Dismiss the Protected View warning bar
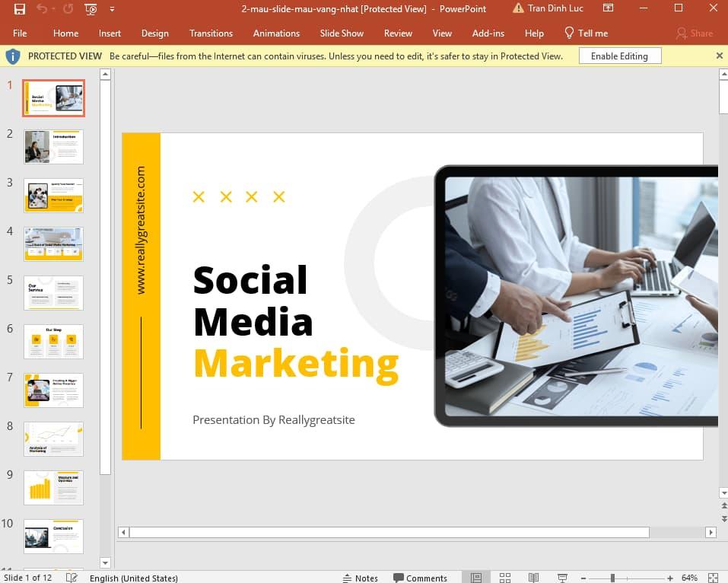Viewport: 728px width, 583px height. coord(719,55)
